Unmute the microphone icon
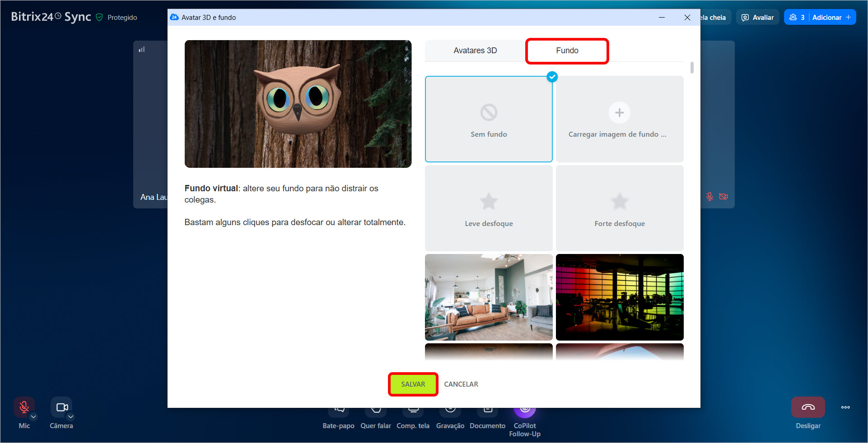 (x=24, y=407)
